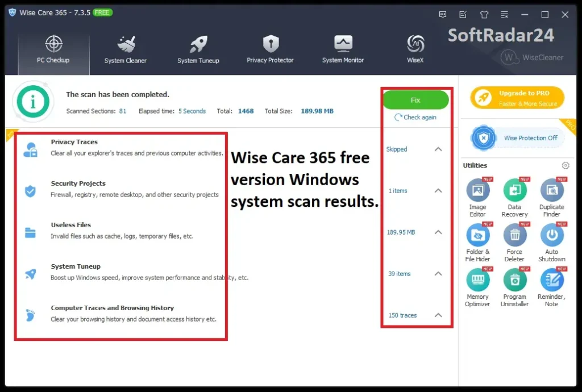
Task: Collapse the Skipped privacy traces section
Action: [438, 149]
